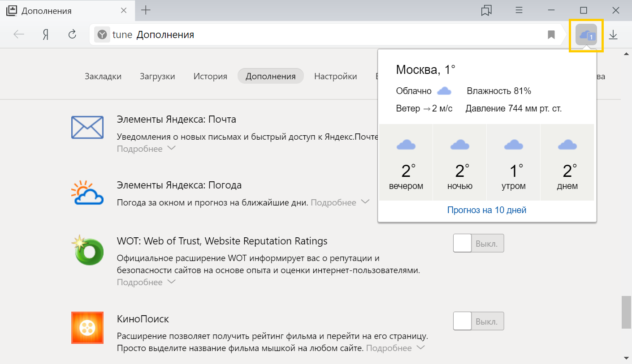Select the ночью 2° forecast cell
This screenshot has width=632, height=364.
click(460, 163)
